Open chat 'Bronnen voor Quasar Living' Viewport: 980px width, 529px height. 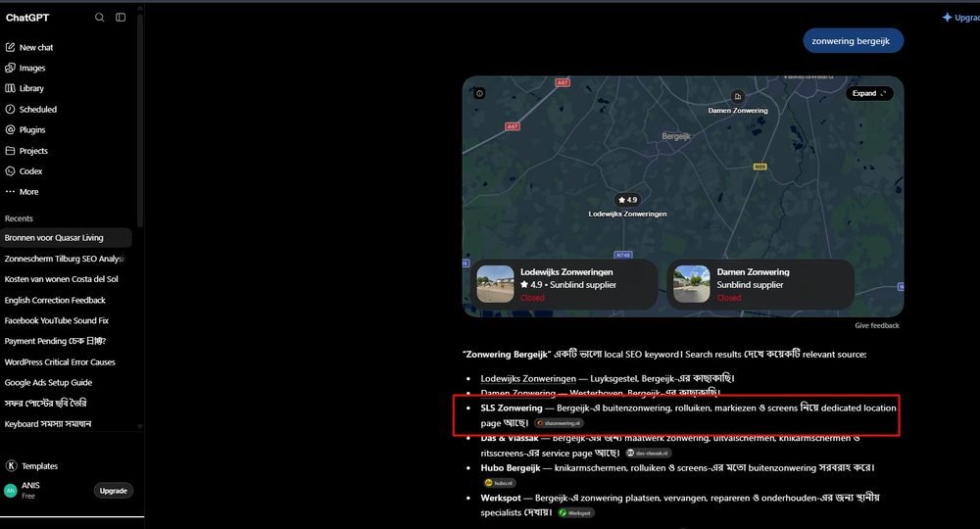coord(66,237)
